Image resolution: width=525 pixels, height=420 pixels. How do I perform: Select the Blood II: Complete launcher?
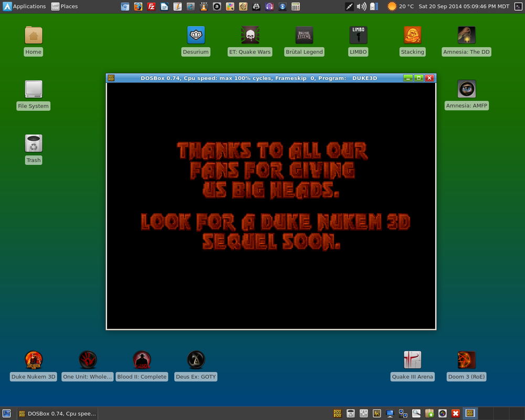tap(142, 366)
